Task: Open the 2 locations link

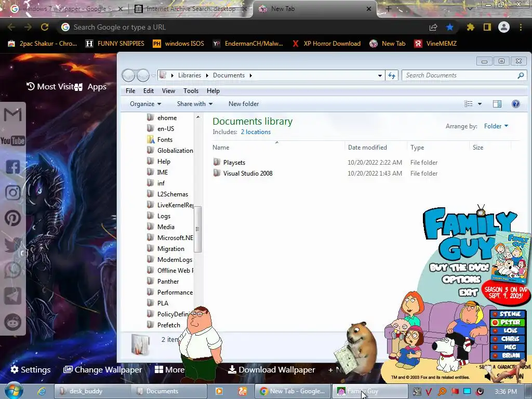Action: tap(256, 132)
